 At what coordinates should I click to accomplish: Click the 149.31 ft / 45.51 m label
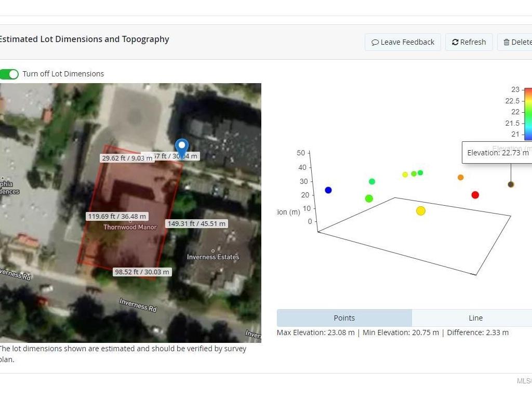pos(196,223)
